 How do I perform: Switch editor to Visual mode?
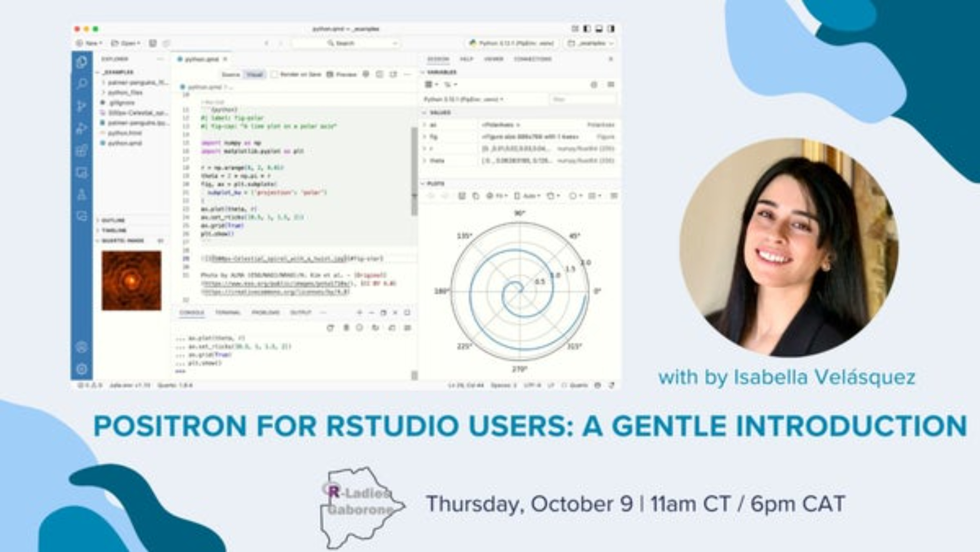(254, 75)
